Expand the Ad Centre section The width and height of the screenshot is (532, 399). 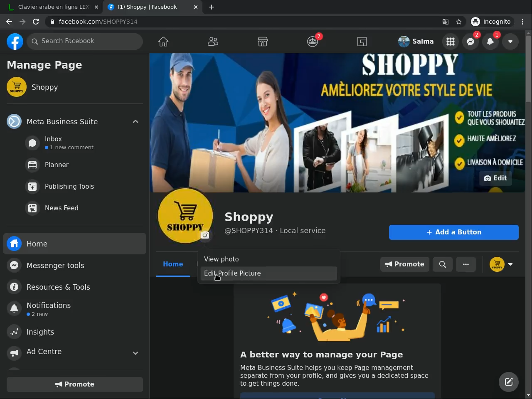coord(135,353)
